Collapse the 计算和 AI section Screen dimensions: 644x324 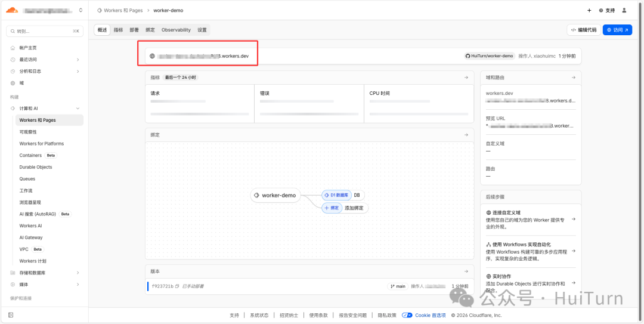pyautogui.click(x=78, y=109)
